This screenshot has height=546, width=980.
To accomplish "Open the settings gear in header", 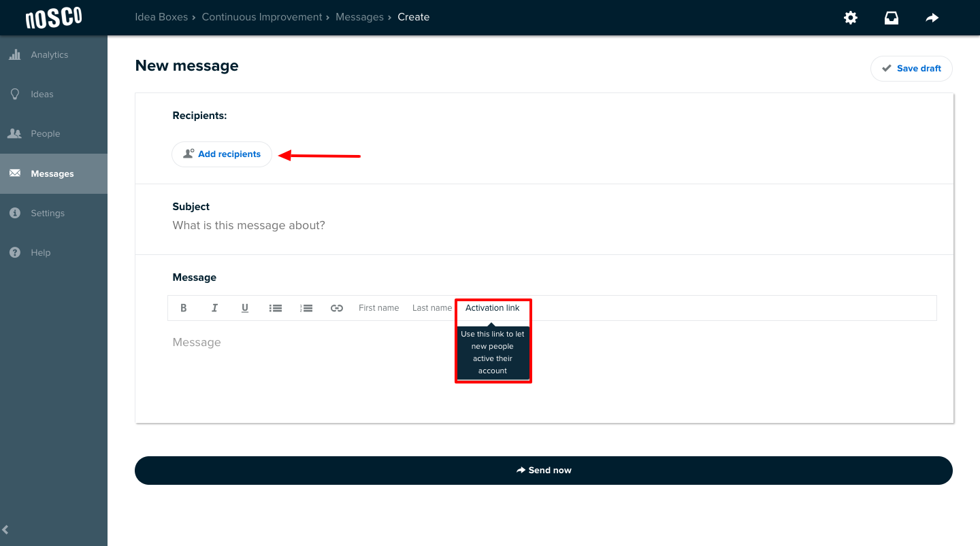I will click(851, 18).
